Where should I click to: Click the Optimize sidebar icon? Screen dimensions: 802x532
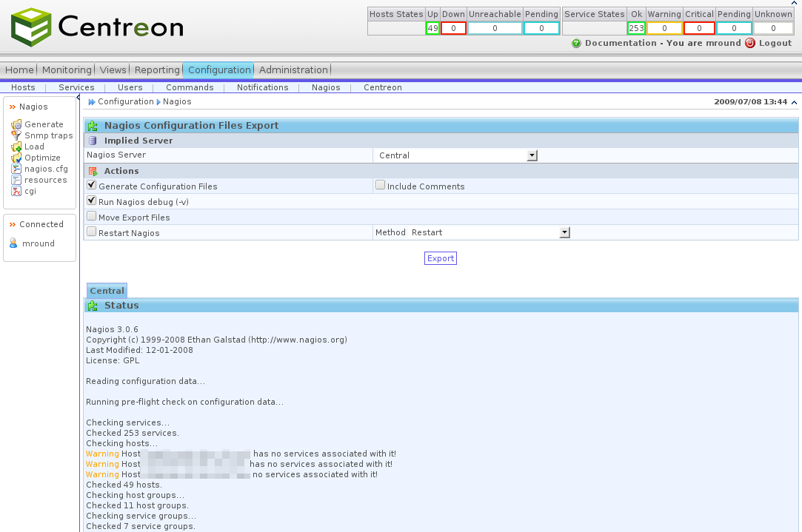tap(16, 158)
